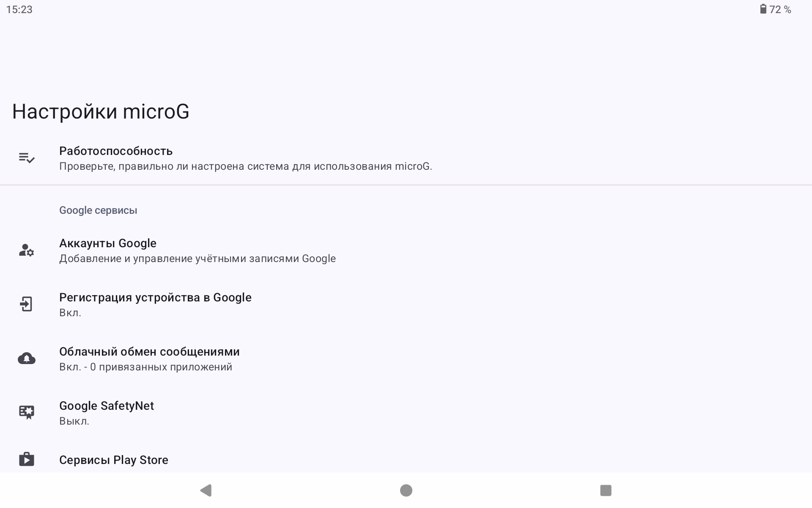The width and height of the screenshot is (812, 508).
Task: Tap the device registration login icon
Action: pyautogui.click(x=26, y=304)
